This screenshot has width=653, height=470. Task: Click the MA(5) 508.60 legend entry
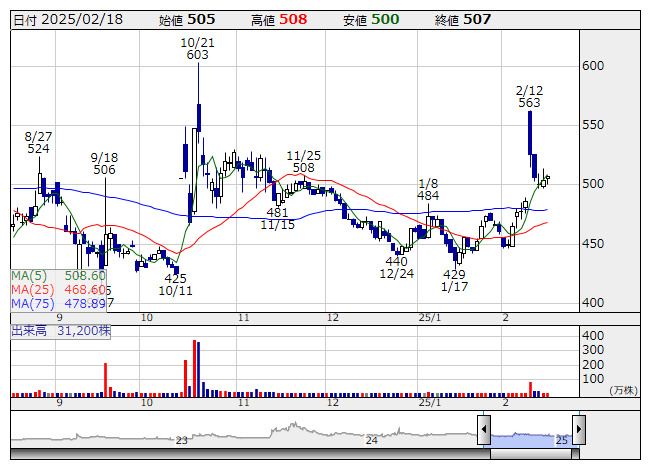[x=58, y=276]
